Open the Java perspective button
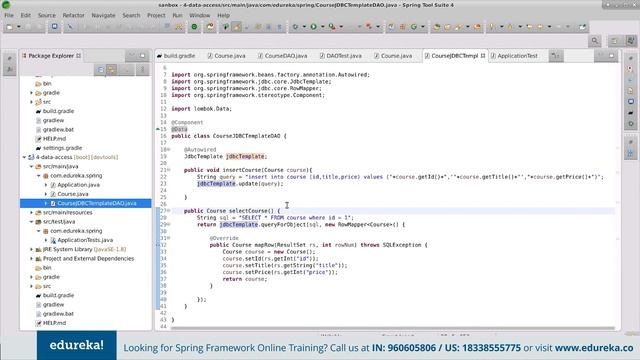Screen dimensions: 640x360 point(631,41)
